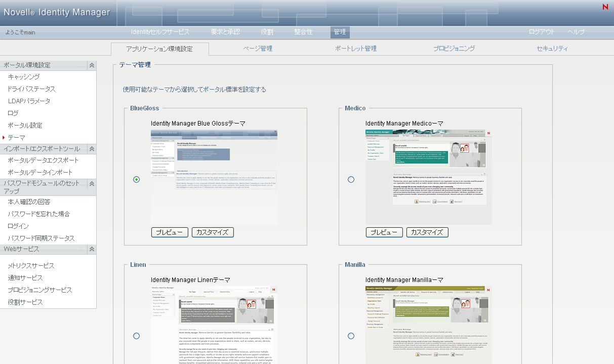Open LDAPパラメータ in the sidebar
The width and height of the screenshot is (614, 364).
(x=29, y=101)
